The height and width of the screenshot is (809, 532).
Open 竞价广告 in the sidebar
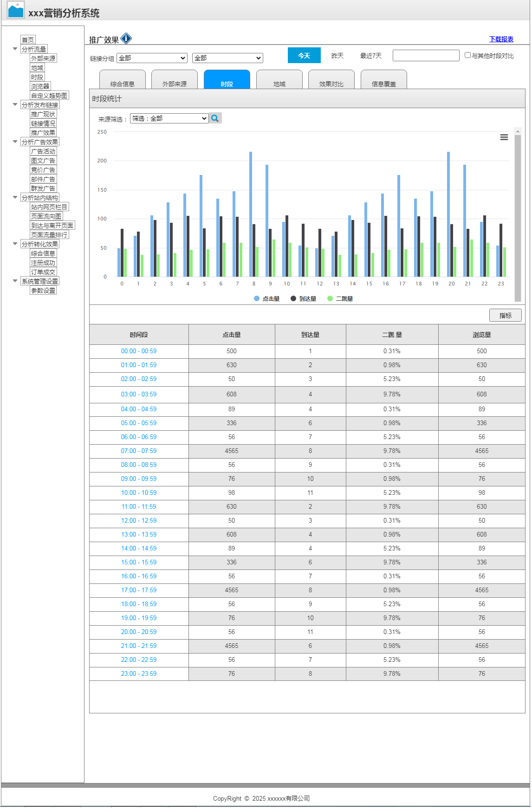(x=43, y=170)
